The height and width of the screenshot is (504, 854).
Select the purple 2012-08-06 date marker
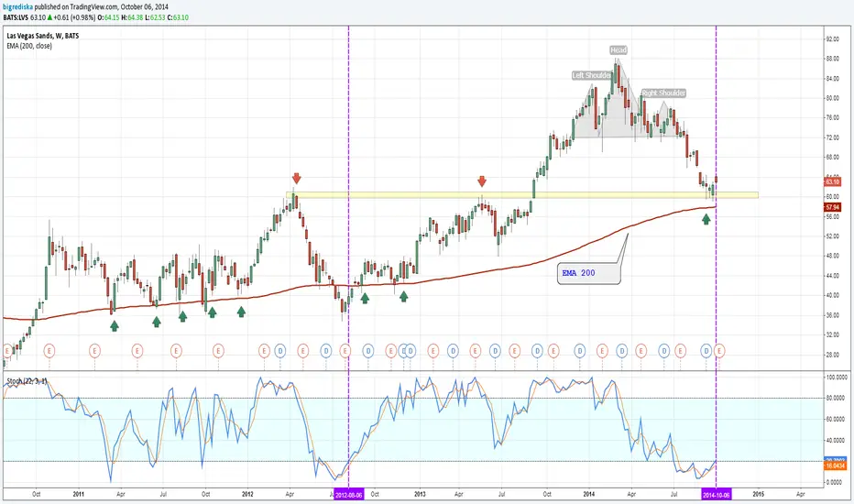348,495
